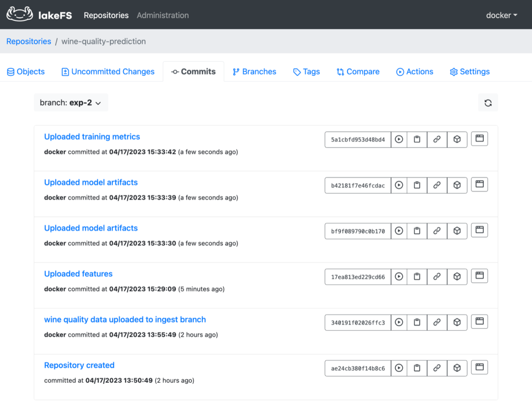The width and height of the screenshot is (532, 419).
Task: View action runs for commit ae24cb380f14b8c6
Action: coord(399,368)
